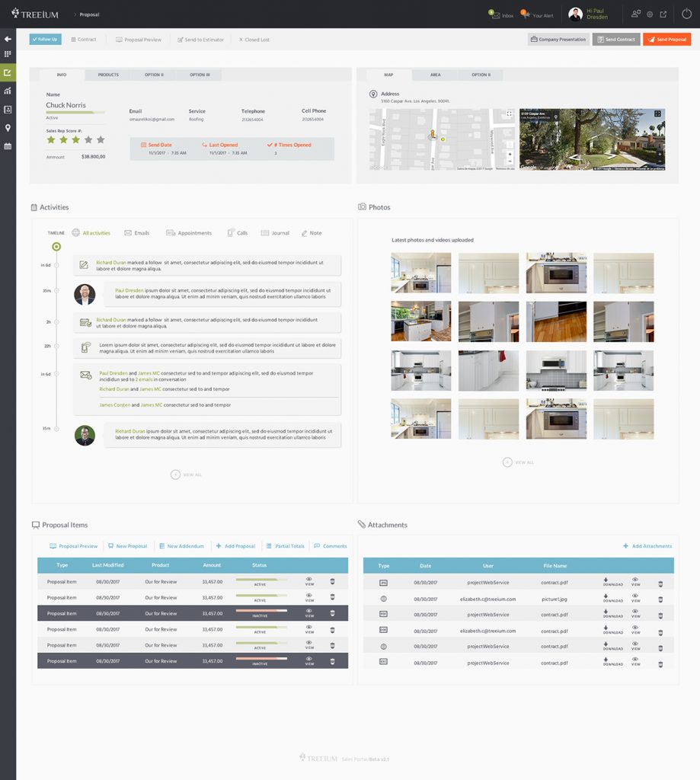700x780 pixels.
Task: Open the cabinet with red towel photo
Action: [x=488, y=371]
